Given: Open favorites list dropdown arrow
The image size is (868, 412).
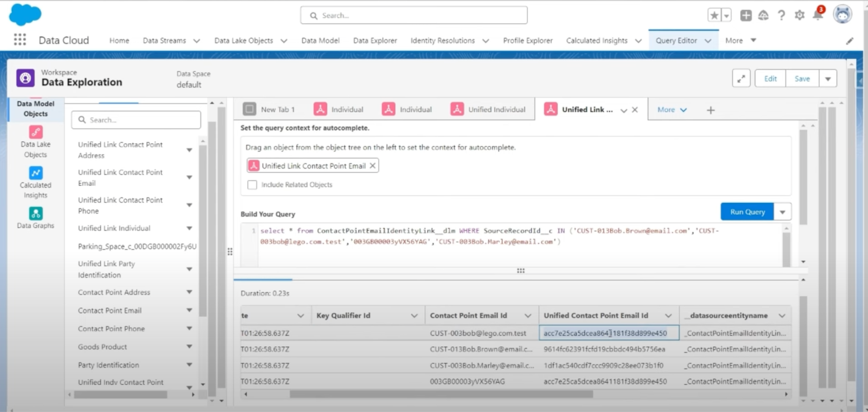Looking at the screenshot, I should click(x=726, y=15).
